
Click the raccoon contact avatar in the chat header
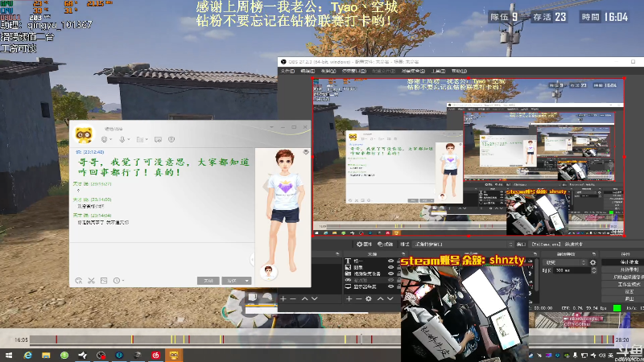(x=84, y=134)
